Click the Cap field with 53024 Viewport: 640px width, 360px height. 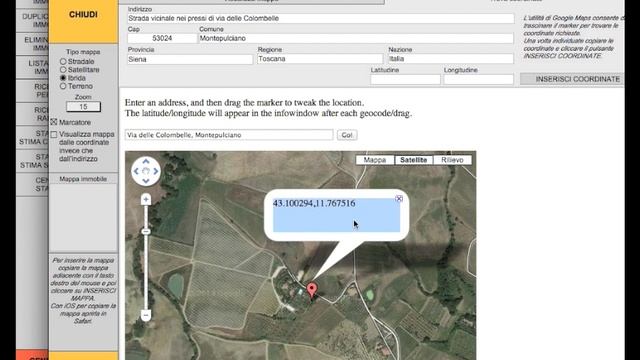[x=162, y=38]
